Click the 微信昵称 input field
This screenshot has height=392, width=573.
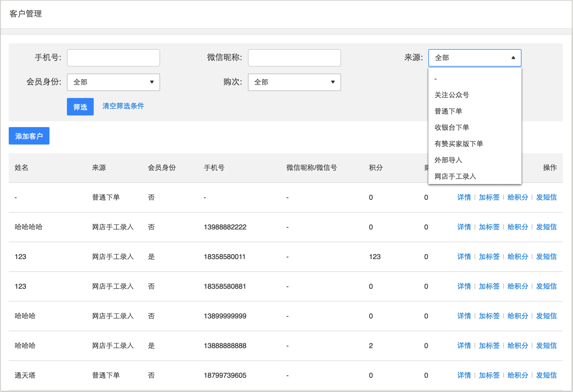tap(294, 58)
